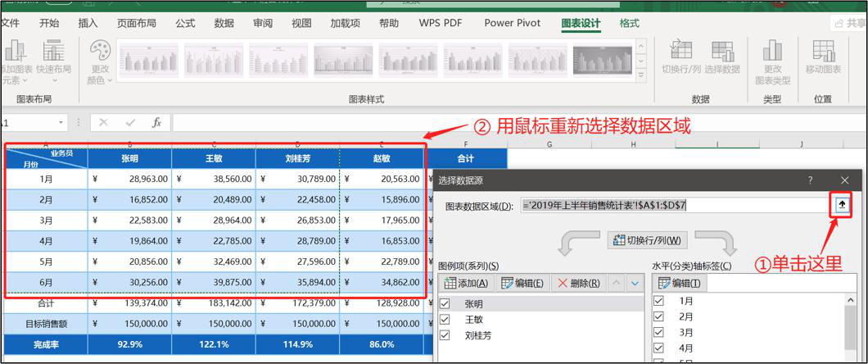Select the 目标销售额 row label
The height and width of the screenshot is (364, 868).
click(46, 324)
